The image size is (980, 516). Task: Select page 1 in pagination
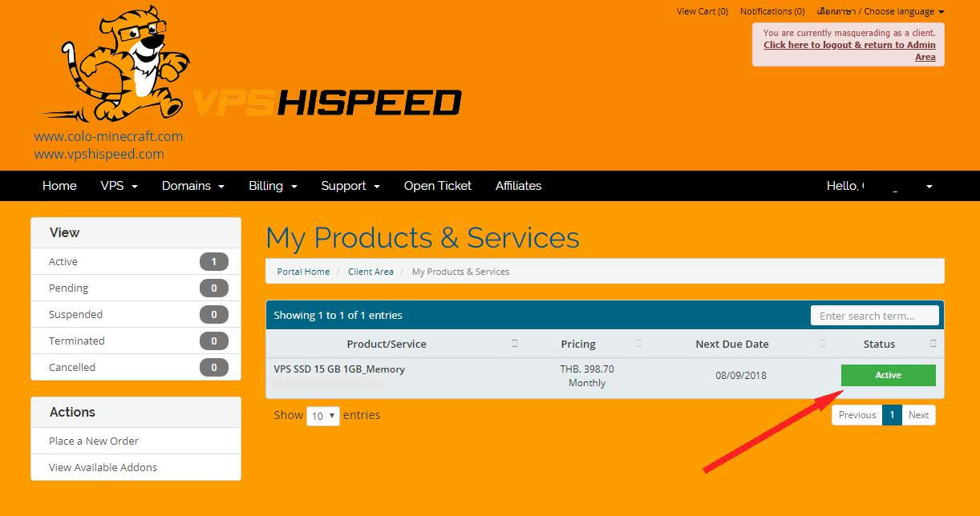pos(892,415)
